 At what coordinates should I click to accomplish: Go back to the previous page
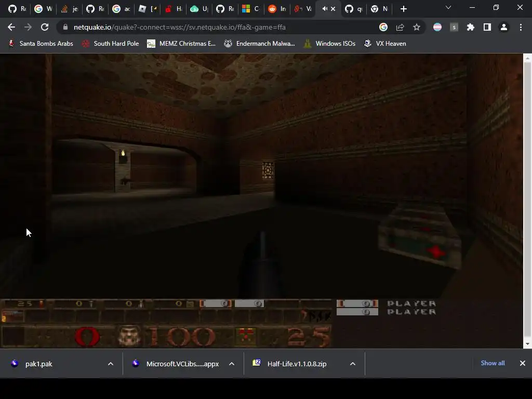[11, 27]
